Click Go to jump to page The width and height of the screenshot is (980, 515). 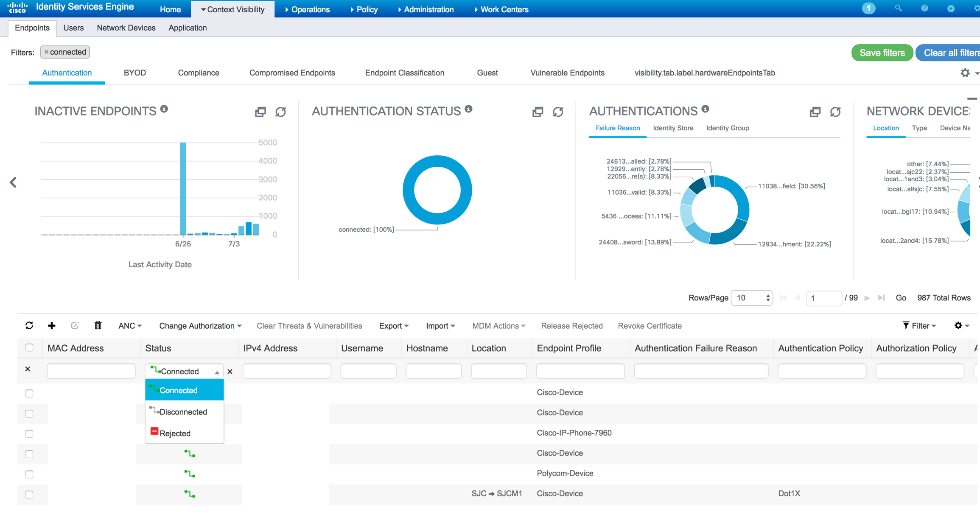click(901, 298)
